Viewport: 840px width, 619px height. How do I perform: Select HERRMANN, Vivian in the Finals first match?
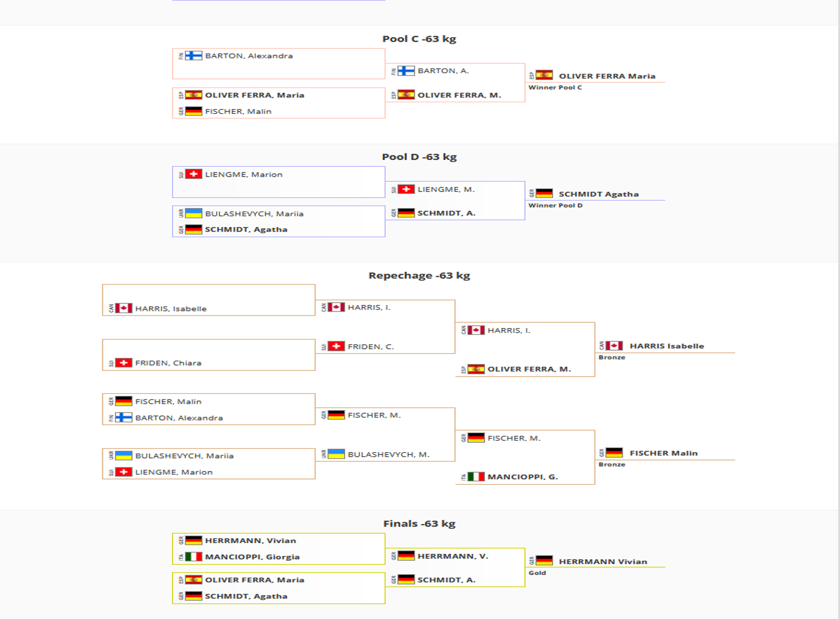[250, 541]
